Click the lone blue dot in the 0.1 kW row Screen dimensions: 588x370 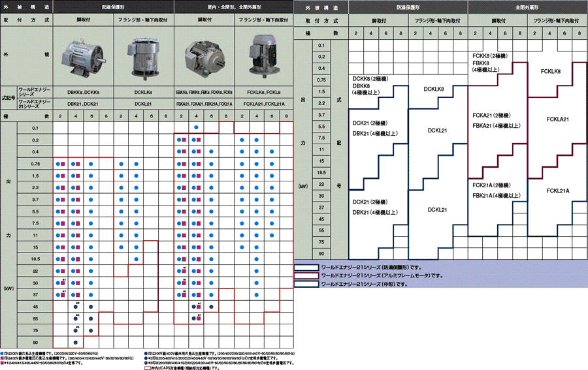coord(196,127)
